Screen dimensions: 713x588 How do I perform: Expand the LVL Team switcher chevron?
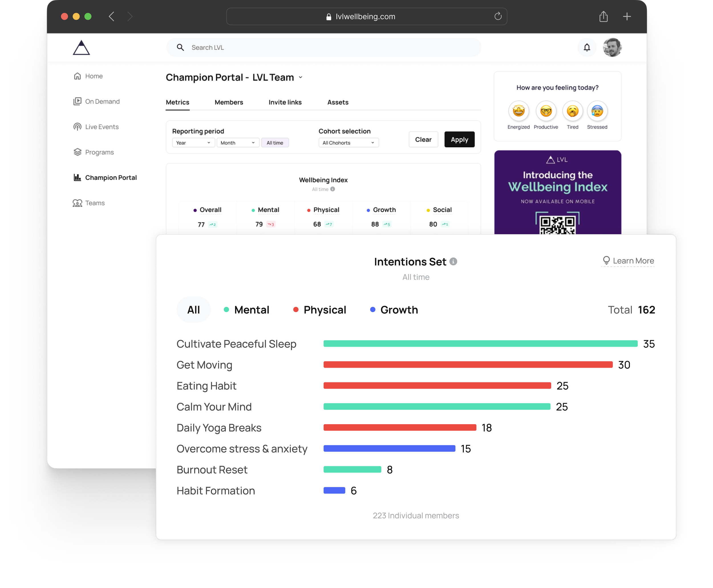click(x=301, y=78)
